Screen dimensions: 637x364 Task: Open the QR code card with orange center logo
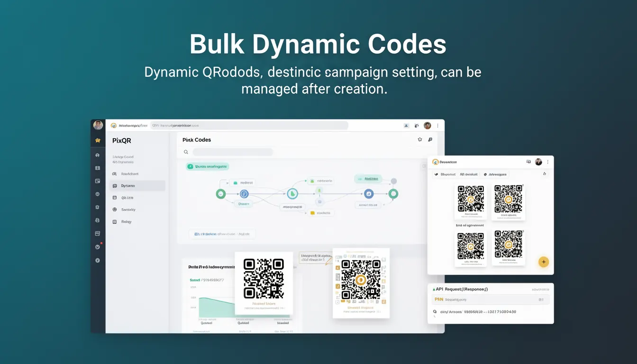[x=361, y=283]
